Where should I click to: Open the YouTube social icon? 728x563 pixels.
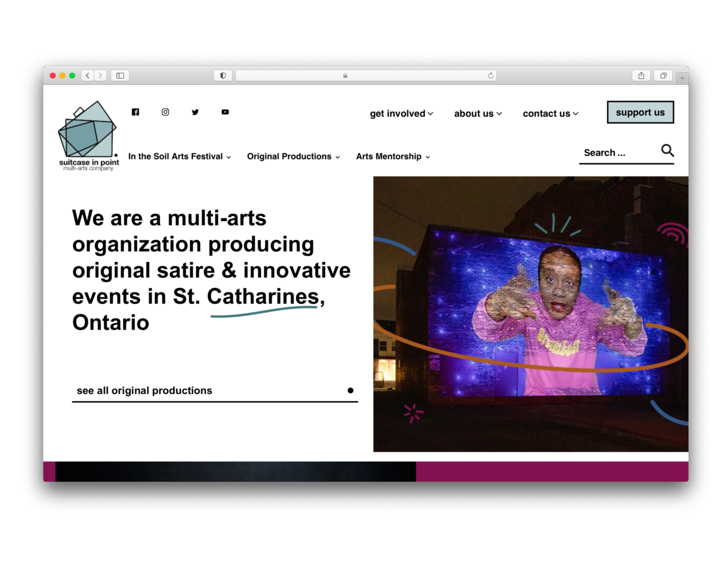225,112
